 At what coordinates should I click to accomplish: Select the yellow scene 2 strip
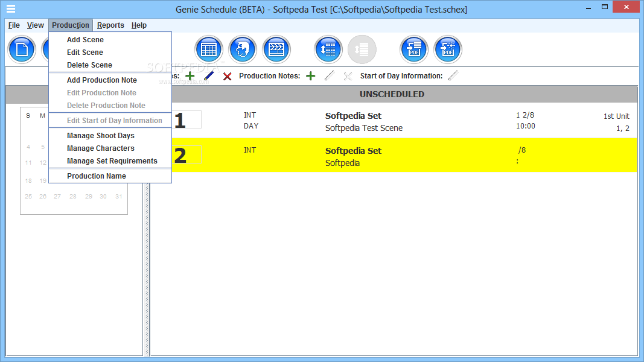point(404,155)
